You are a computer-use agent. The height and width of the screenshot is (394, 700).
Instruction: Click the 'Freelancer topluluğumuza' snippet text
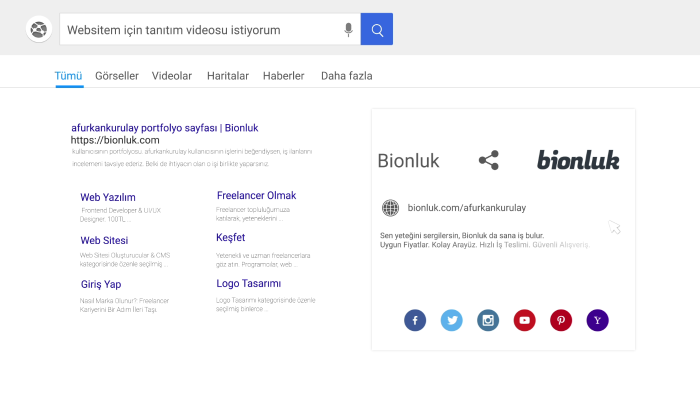(253, 210)
